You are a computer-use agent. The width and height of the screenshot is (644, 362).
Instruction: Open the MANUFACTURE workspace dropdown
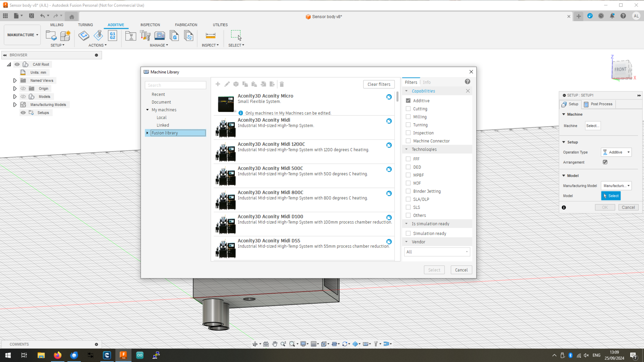22,35
